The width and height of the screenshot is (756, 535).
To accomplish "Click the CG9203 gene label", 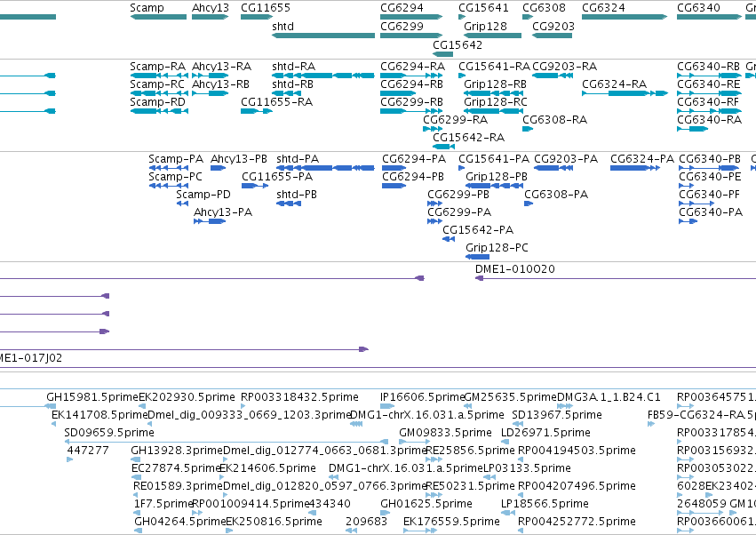I will pyautogui.click(x=553, y=27).
